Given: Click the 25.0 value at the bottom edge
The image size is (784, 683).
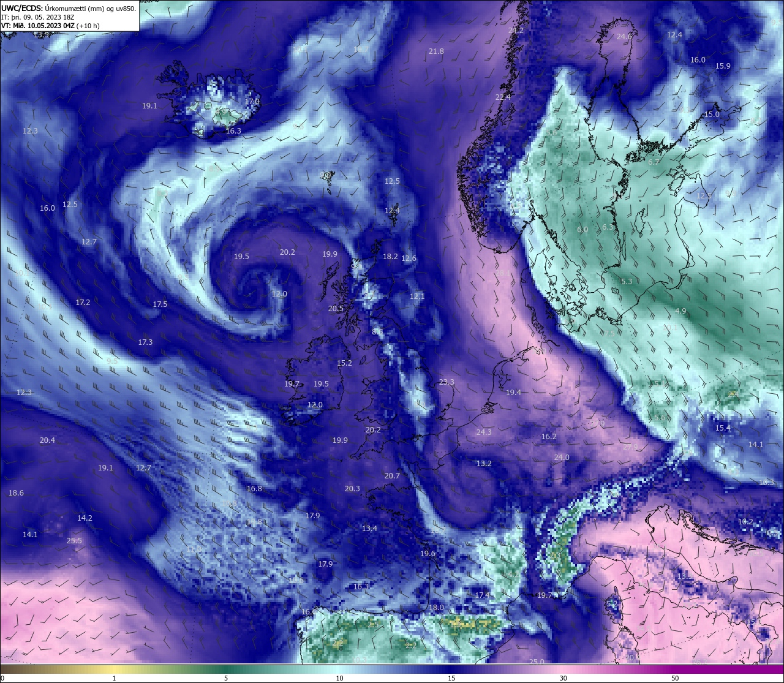Looking at the screenshot, I should (537, 662).
